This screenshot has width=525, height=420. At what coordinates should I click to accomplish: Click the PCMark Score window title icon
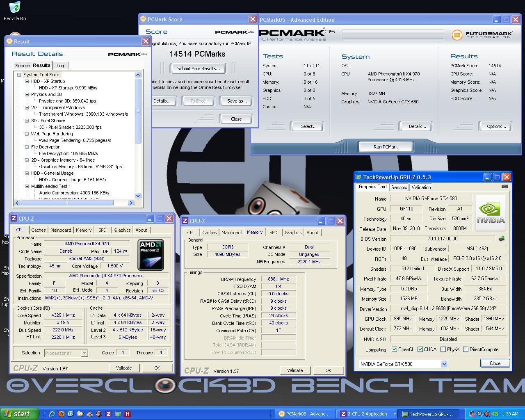[143, 19]
